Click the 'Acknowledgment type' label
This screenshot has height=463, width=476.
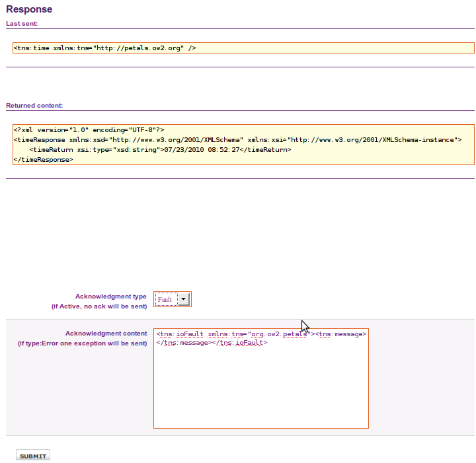click(x=110, y=297)
